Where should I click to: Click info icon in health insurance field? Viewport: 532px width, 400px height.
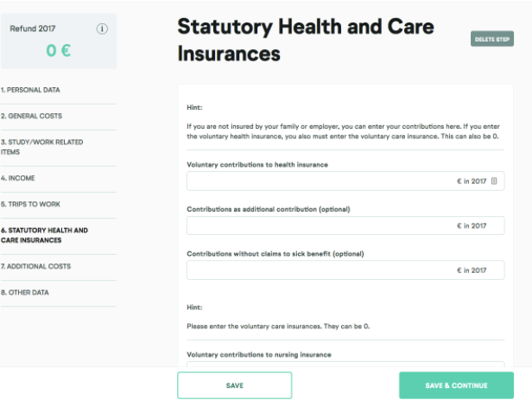click(x=494, y=181)
